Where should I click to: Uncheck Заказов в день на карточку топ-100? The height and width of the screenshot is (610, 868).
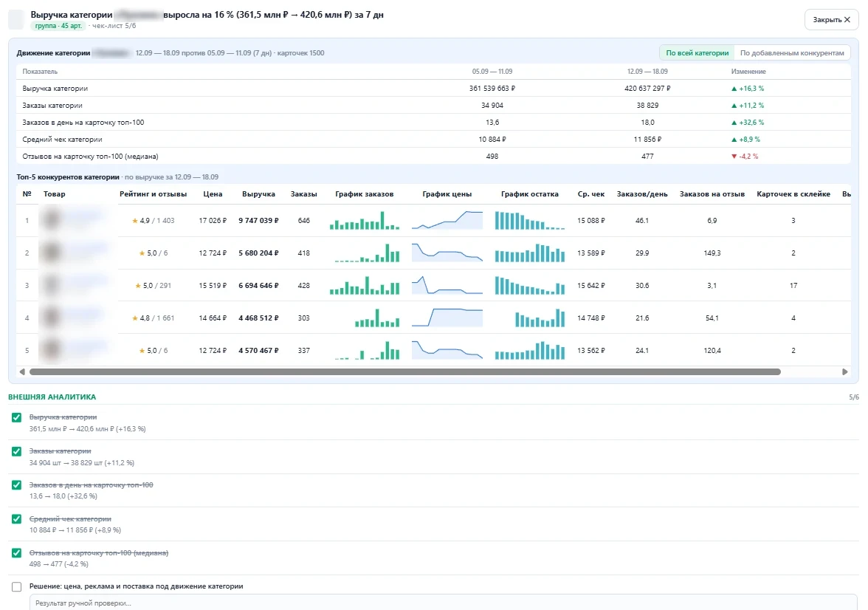(x=16, y=484)
